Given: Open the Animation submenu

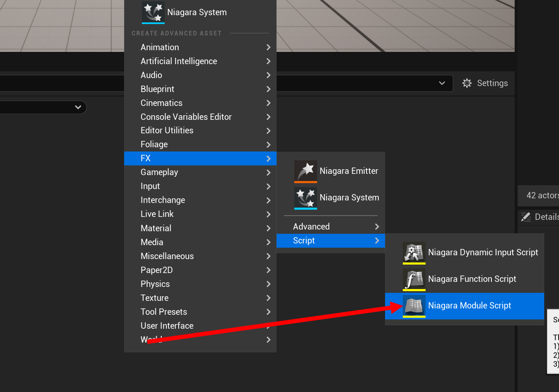Looking at the screenshot, I should point(201,47).
